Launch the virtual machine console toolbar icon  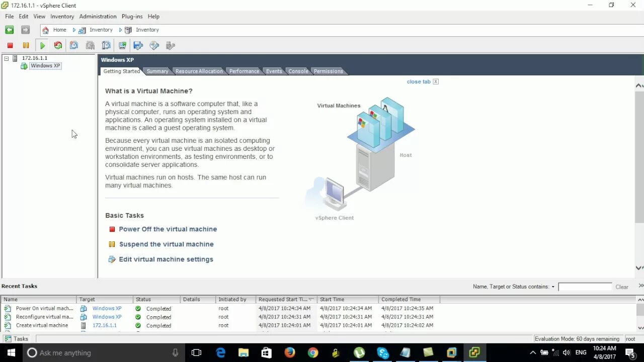click(122, 45)
